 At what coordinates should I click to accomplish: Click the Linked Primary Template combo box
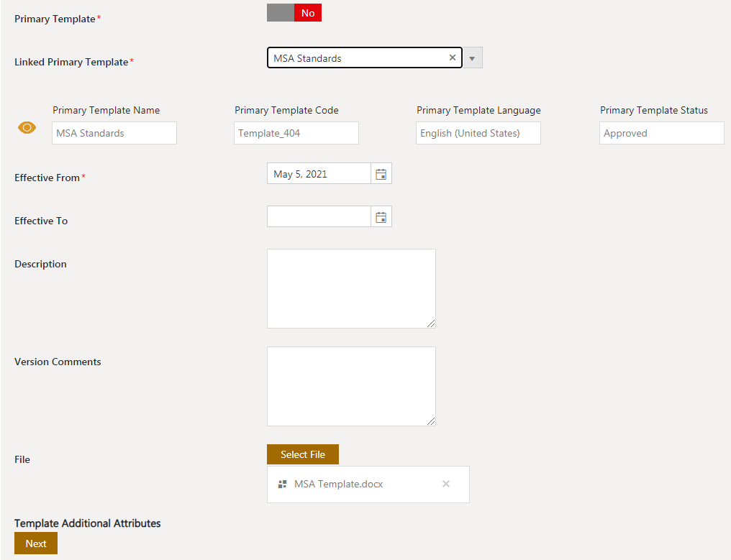(356, 58)
